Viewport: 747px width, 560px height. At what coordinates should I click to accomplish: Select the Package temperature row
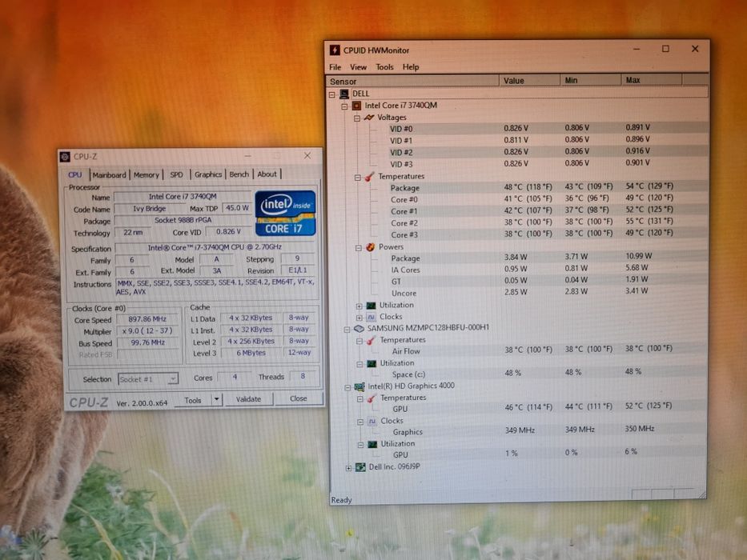548,187
